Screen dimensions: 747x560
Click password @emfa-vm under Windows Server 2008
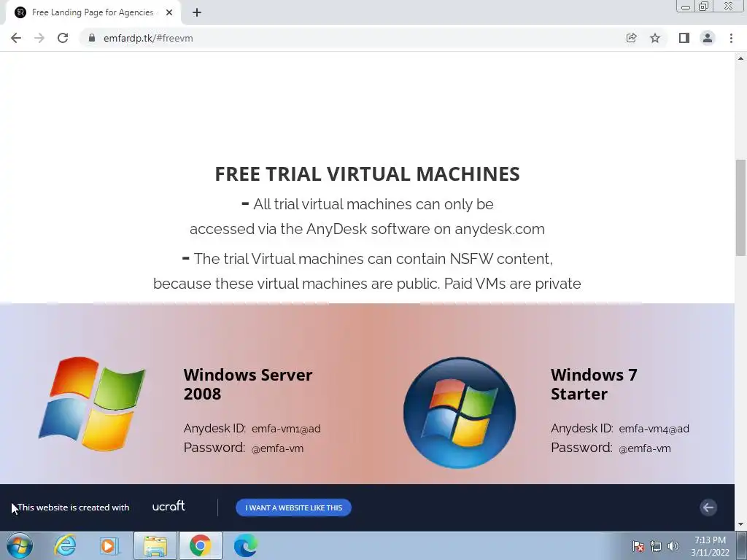pyautogui.click(x=277, y=448)
